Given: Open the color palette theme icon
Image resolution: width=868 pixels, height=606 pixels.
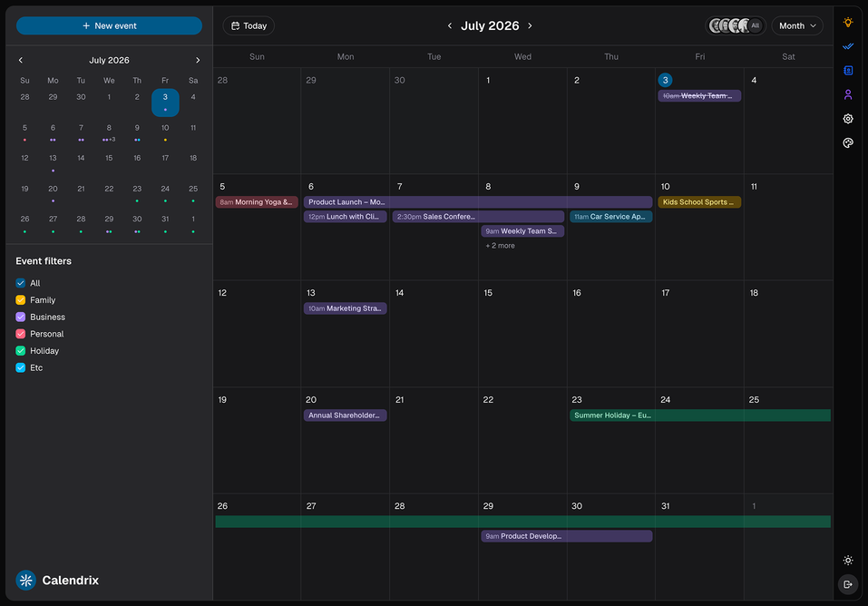Looking at the screenshot, I should tap(847, 143).
